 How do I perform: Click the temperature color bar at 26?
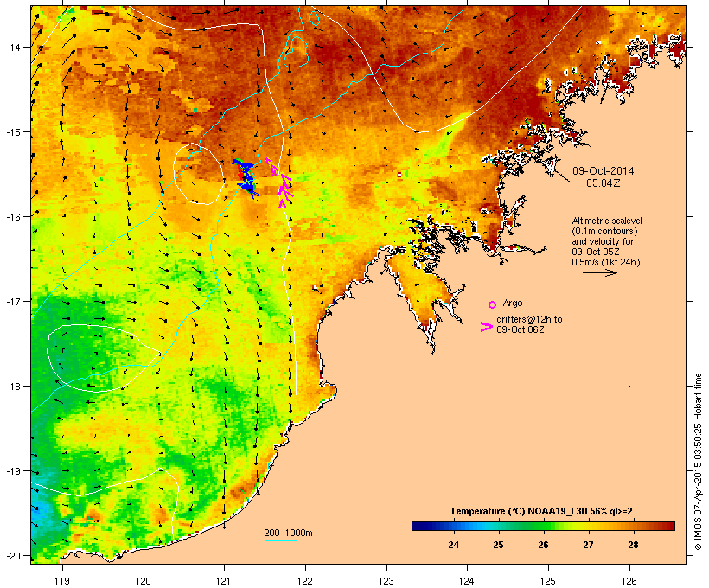point(544,526)
